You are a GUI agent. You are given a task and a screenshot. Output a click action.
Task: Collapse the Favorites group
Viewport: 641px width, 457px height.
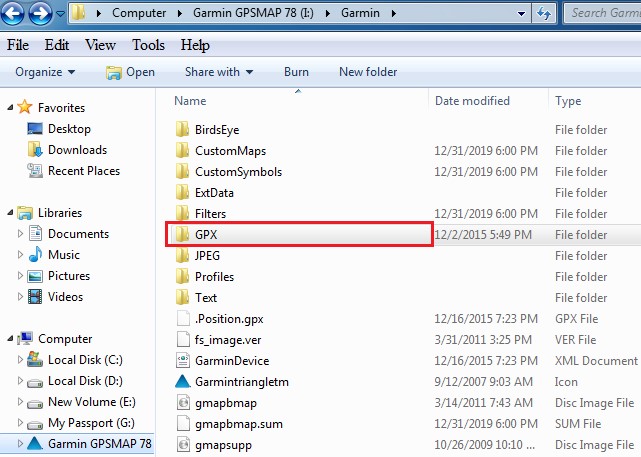click(x=10, y=108)
